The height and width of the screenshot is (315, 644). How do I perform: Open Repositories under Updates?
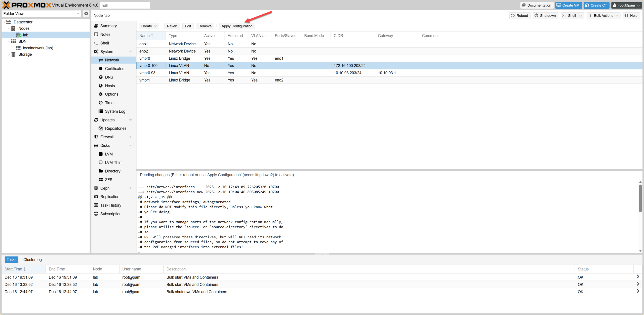[x=116, y=128]
